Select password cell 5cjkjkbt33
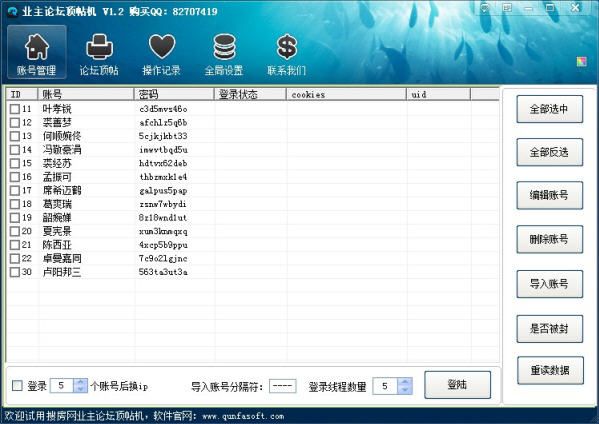This screenshot has height=424, width=599. click(x=163, y=136)
